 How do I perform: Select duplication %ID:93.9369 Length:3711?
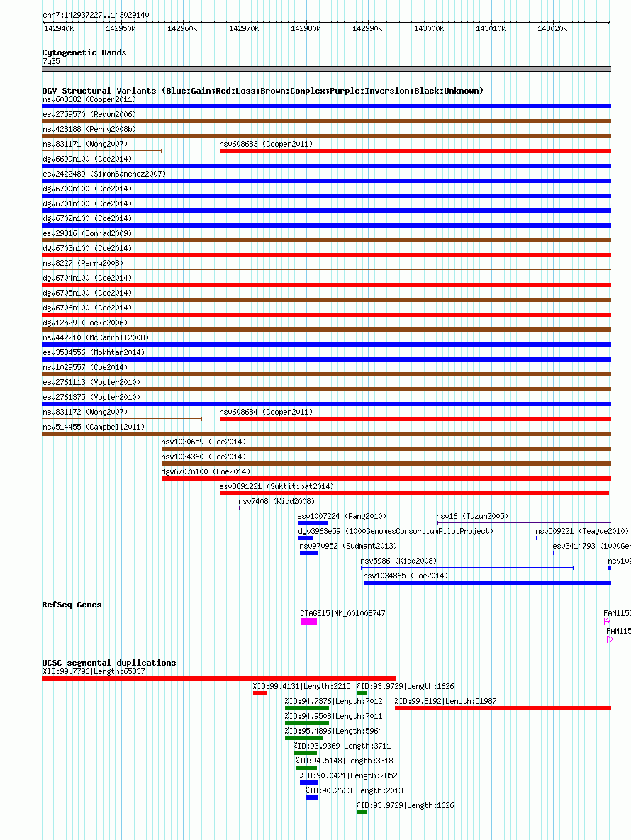(x=342, y=746)
